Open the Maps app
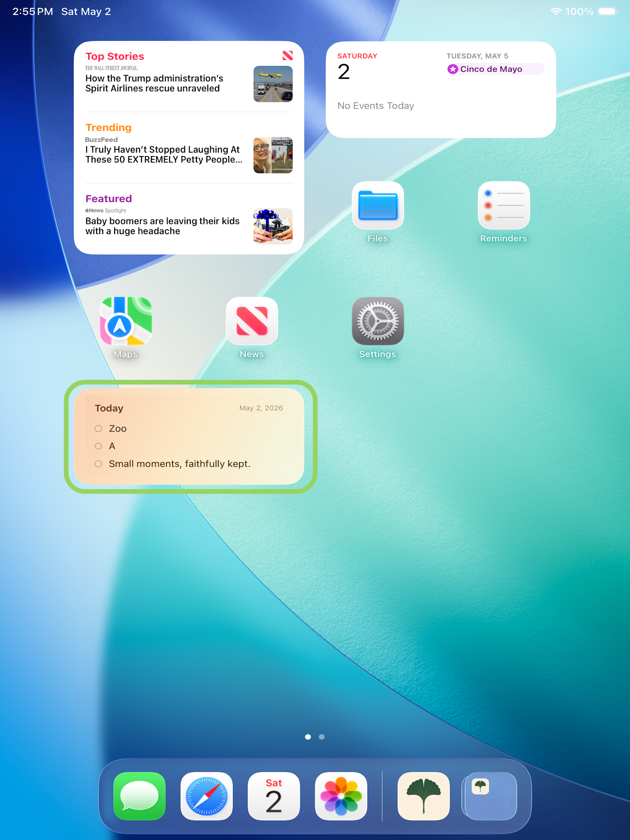The width and height of the screenshot is (630, 840). coord(126,321)
